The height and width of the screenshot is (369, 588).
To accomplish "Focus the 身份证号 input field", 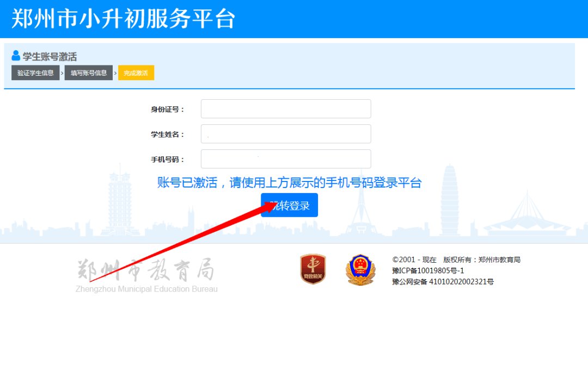I will (286, 109).
